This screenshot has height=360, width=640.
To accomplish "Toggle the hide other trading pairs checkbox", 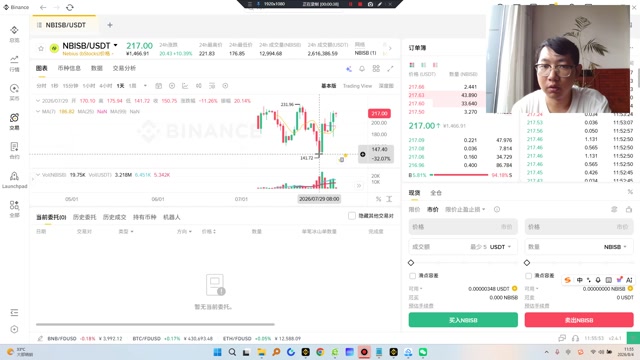I will [x=352, y=216].
